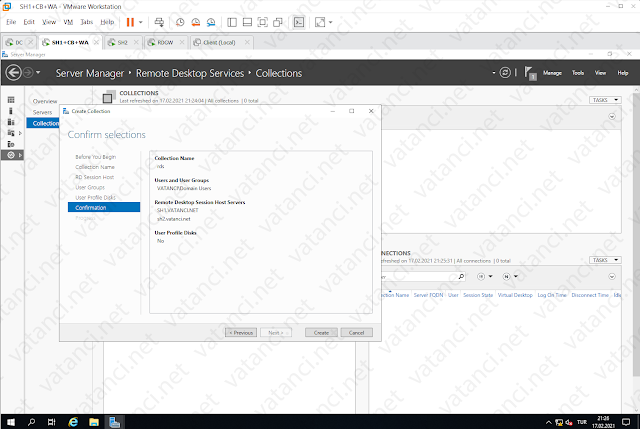The height and width of the screenshot is (429, 640).
Task: Open the Collections TASKS dropdown
Action: tap(605, 100)
